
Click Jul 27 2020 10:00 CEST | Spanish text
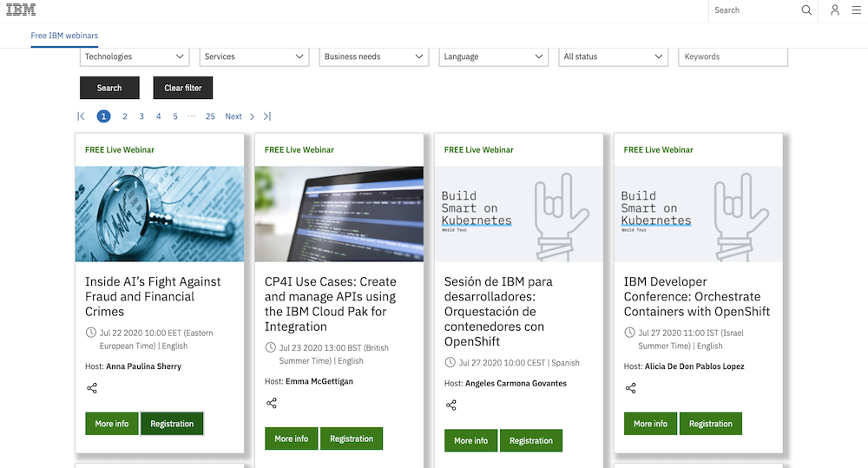coord(519,363)
